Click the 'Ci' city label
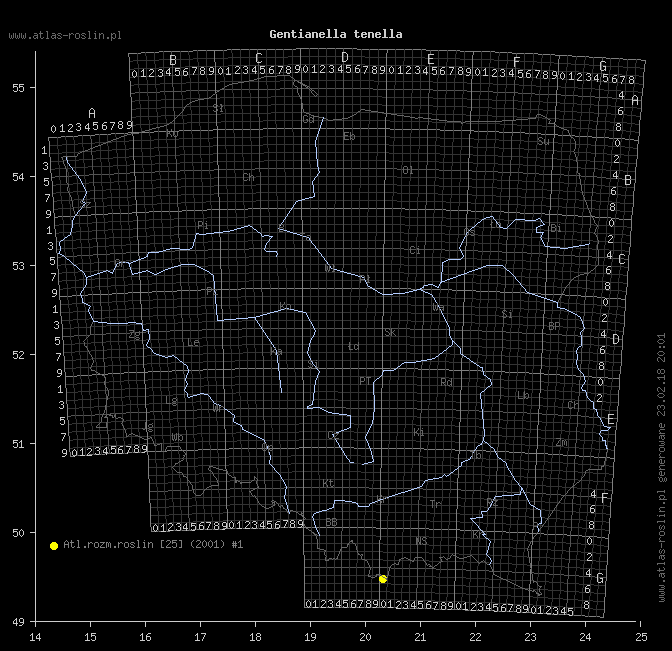 414,250
